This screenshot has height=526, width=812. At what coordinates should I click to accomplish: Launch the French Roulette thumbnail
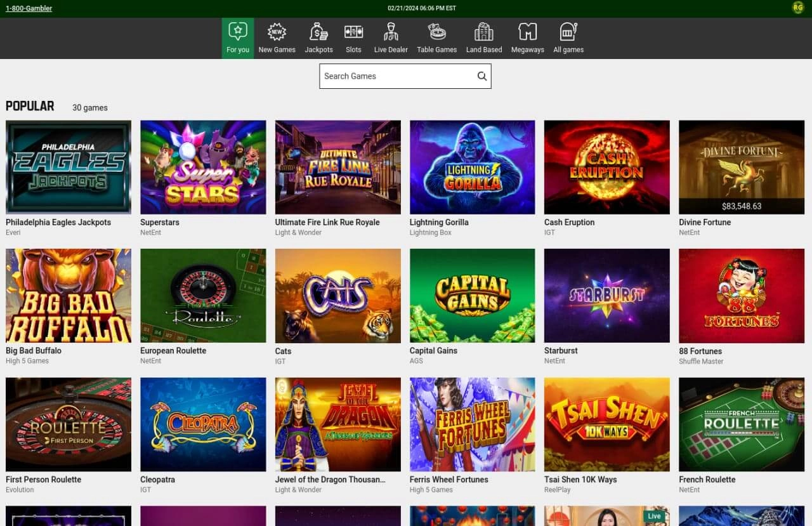point(741,424)
